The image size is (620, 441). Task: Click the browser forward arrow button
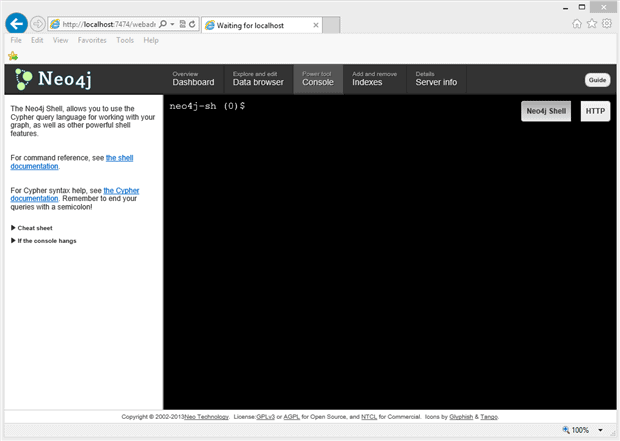pos(38,24)
